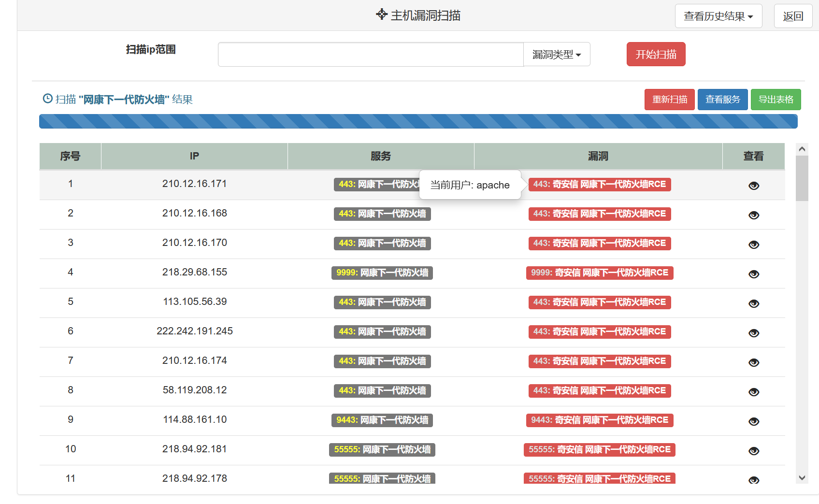The height and width of the screenshot is (504, 819).
Task: View details for IP 218.29.68.155 eye icon
Action: [x=754, y=274]
